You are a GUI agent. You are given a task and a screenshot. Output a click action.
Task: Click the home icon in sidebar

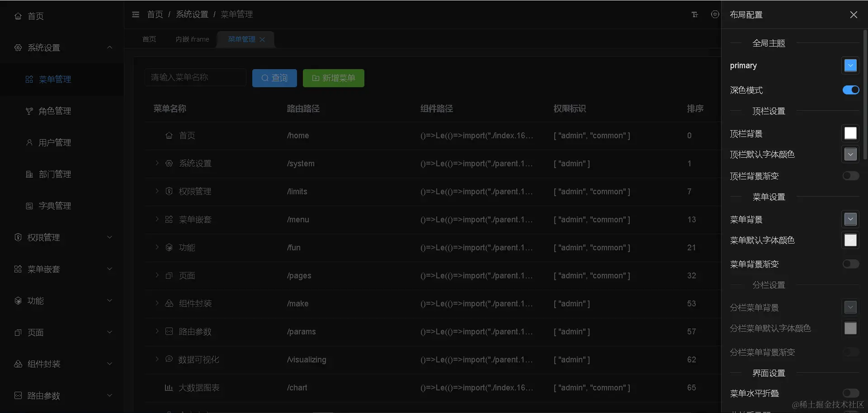click(x=18, y=16)
